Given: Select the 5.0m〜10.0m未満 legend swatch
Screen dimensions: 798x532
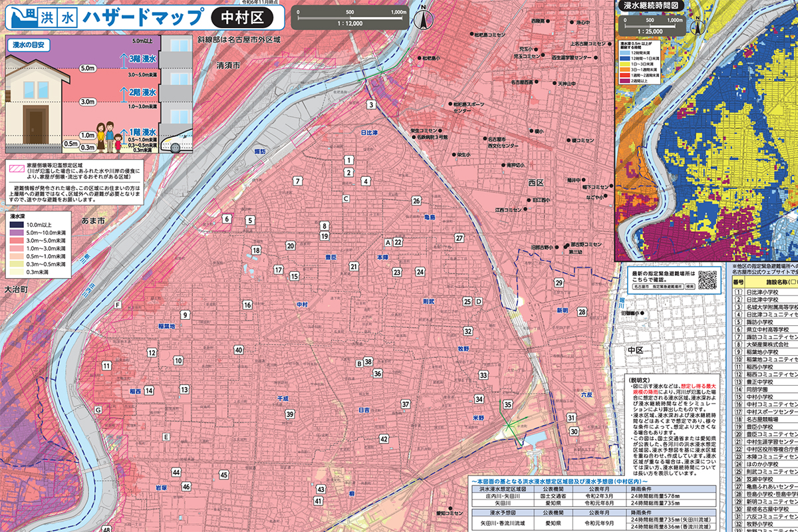Looking at the screenshot, I should click(x=18, y=233).
